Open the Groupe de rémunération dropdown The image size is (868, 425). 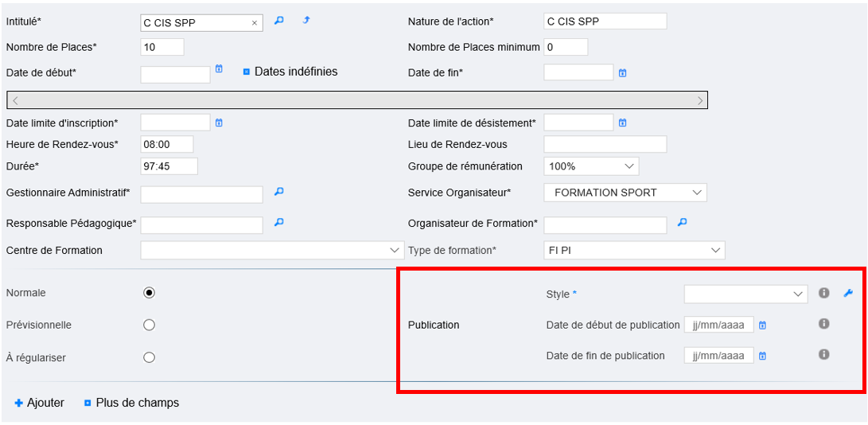(x=591, y=166)
